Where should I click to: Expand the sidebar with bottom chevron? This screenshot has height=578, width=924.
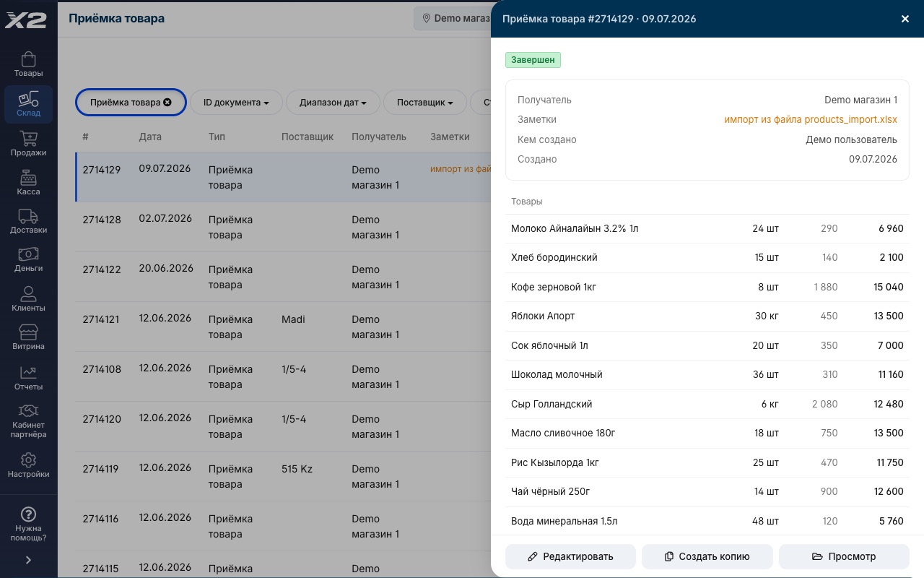click(28, 560)
